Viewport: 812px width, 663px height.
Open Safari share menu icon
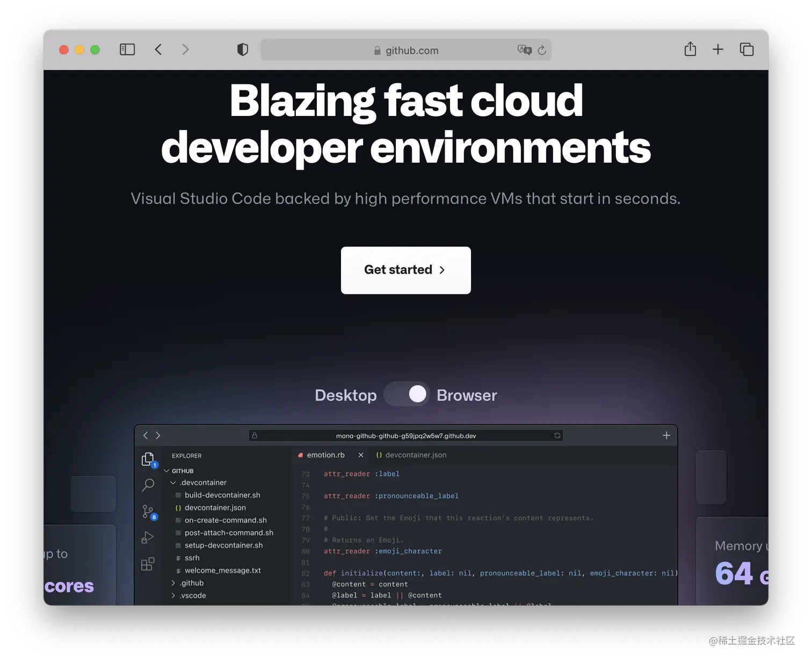[691, 49]
